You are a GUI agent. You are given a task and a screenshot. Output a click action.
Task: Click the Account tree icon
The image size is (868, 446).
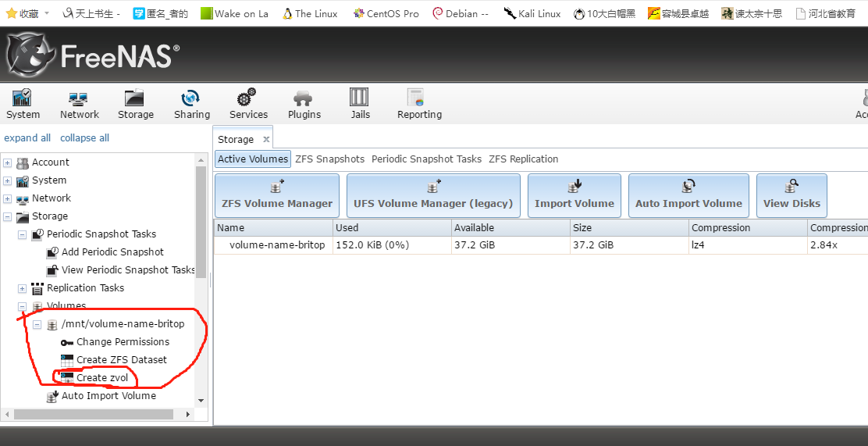click(x=23, y=163)
